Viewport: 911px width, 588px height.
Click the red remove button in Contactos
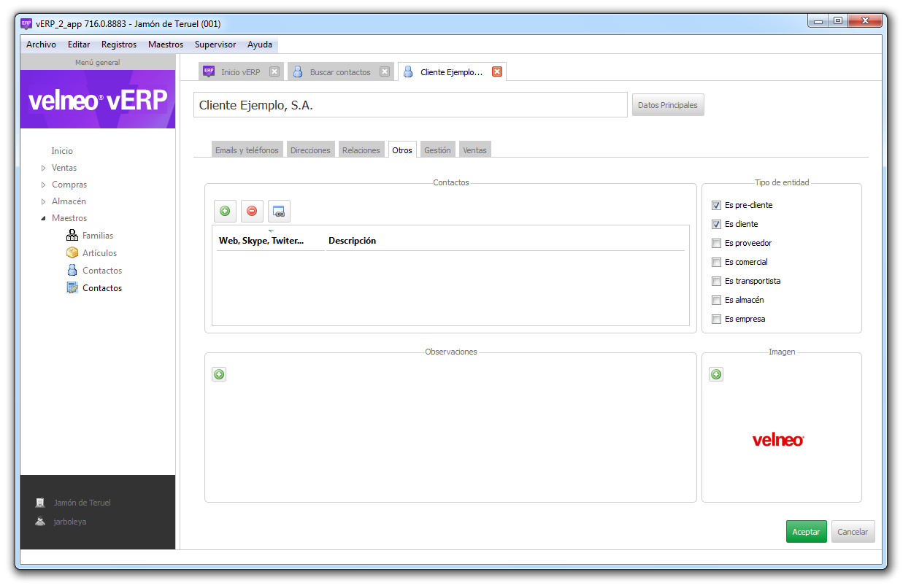(252, 211)
